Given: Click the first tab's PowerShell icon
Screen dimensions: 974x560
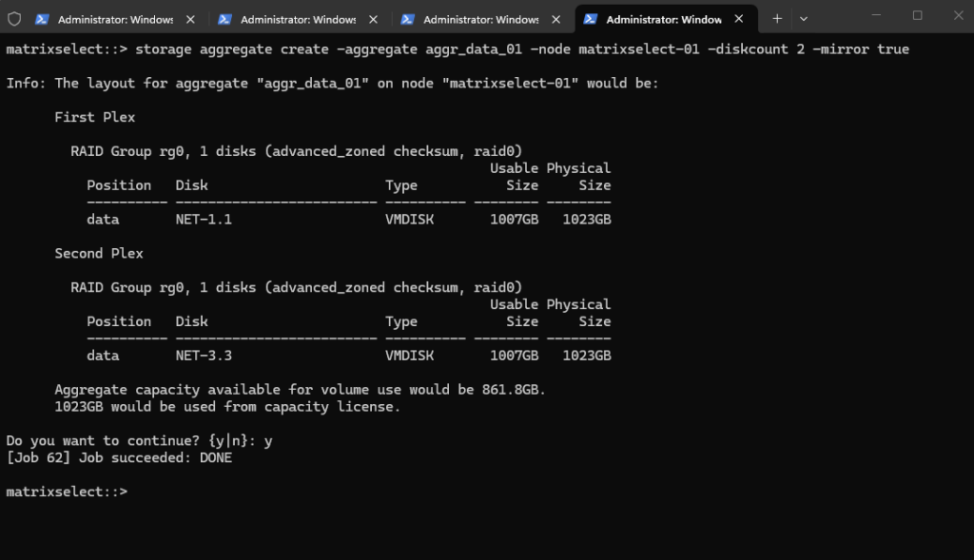Looking at the screenshot, I should click(43, 19).
